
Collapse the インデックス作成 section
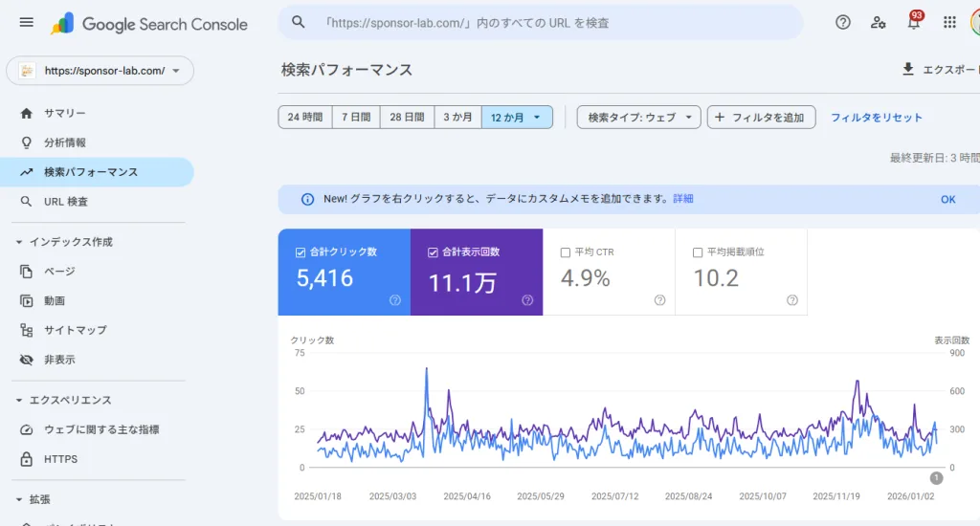[x=19, y=242]
